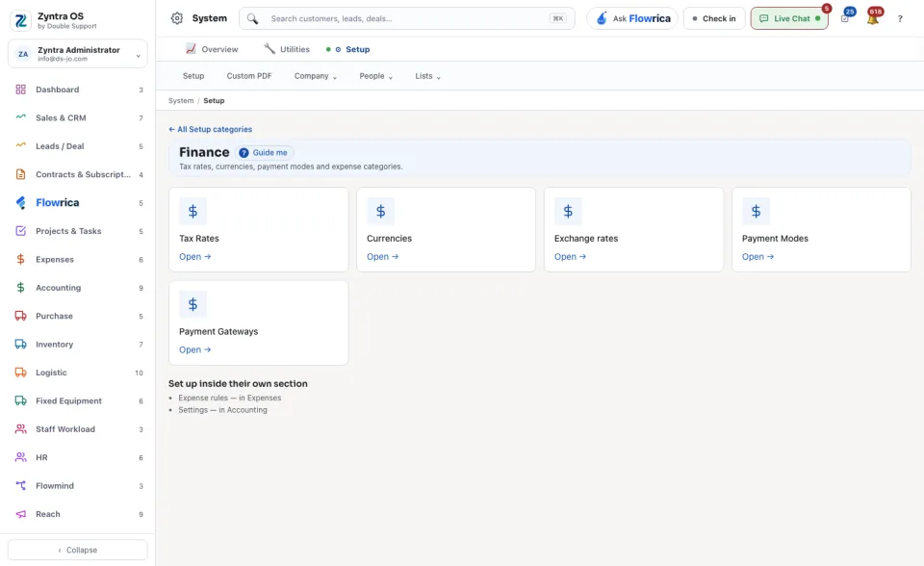This screenshot has height=566, width=924.
Task: Click the Settings — in Accounting text
Action: 222,410
